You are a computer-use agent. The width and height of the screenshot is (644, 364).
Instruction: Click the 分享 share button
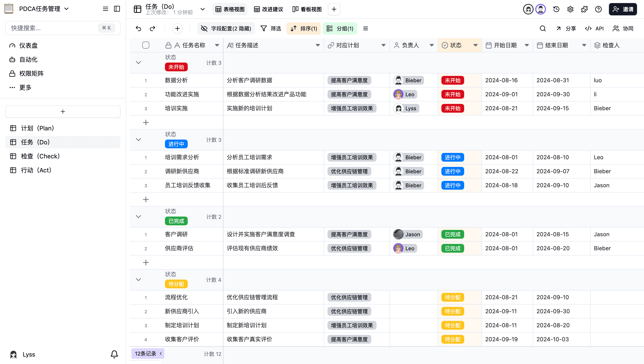[x=566, y=28]
